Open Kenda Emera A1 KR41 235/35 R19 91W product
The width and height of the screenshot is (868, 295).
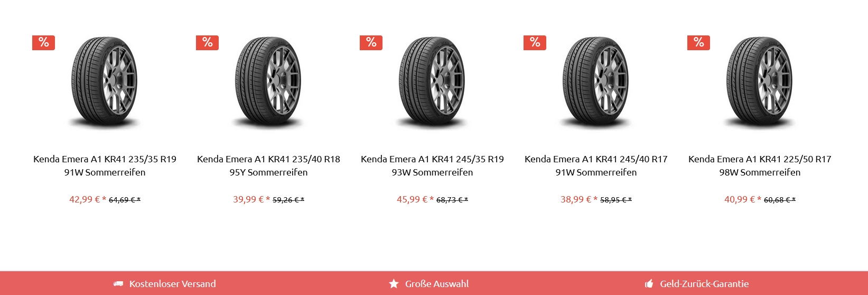coord(105,165)
